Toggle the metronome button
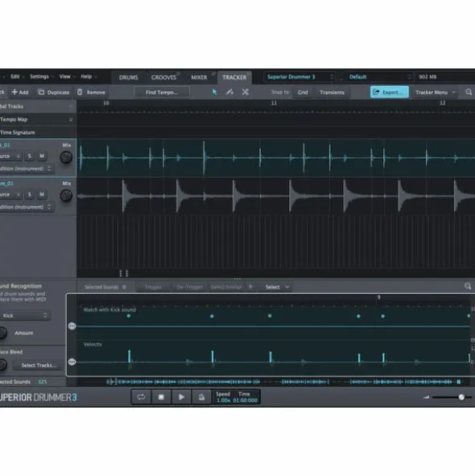Viewport: 475px width, 476px height. click(x=201, y=397)
